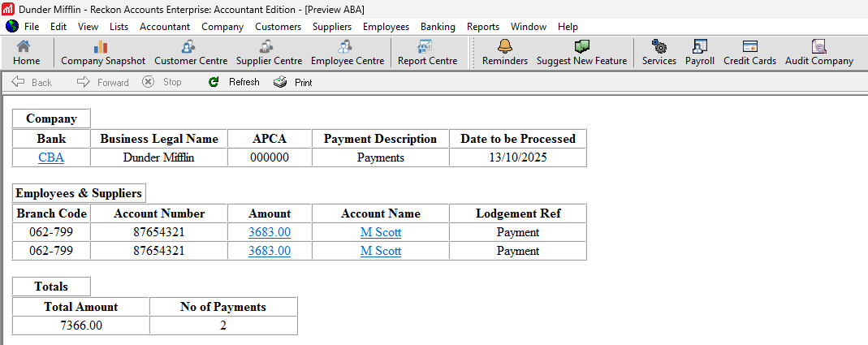Open the Accountant menu
This screenshot has height=345, width=868.
[x=164, y=27]
